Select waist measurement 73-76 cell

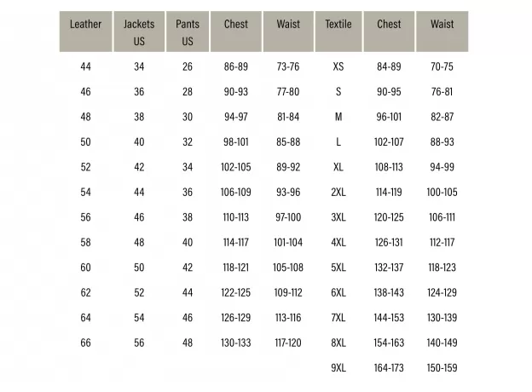pos(288,67)
